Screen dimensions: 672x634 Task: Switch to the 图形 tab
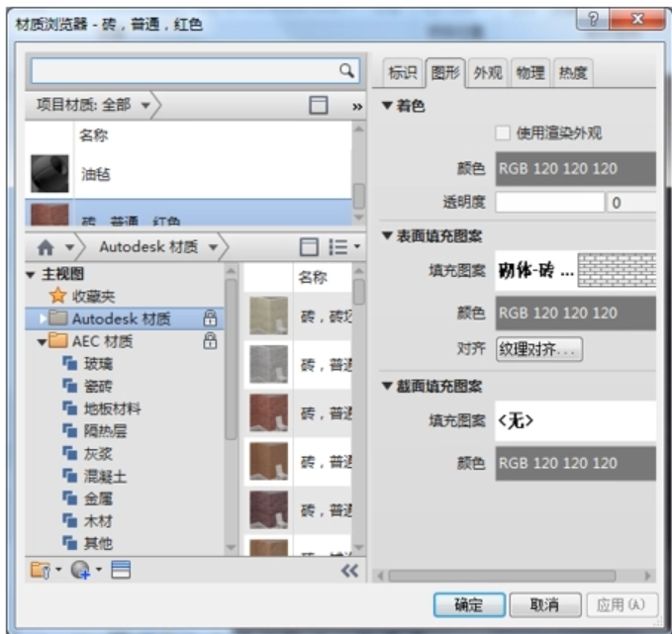coord(445,73)
